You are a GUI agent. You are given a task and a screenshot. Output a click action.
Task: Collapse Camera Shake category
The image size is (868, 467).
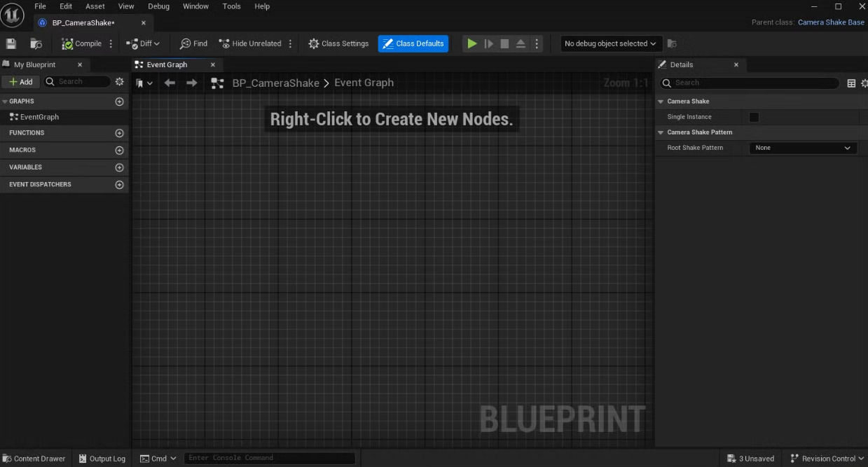[x=661, y=102]
